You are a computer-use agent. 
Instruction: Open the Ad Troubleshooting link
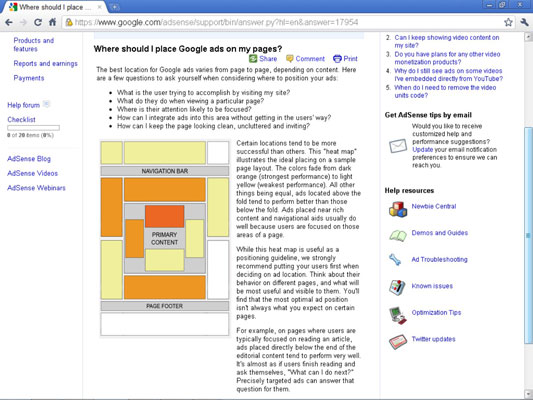pyautogui.click(x=439, y=260)
